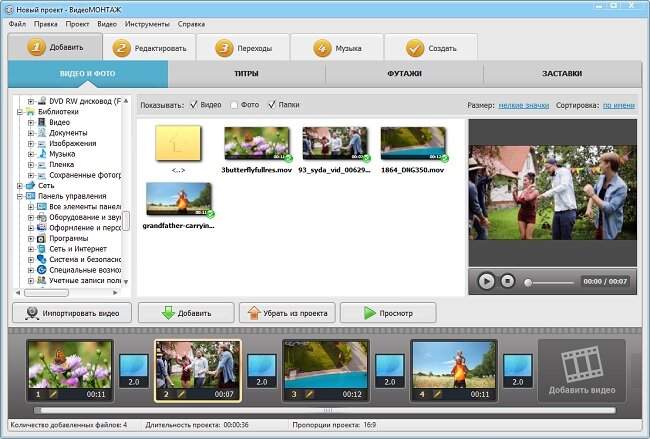Open transition icon between clips 1 and 2
This screenshot has width=650, height=439.
click(134, 371)
